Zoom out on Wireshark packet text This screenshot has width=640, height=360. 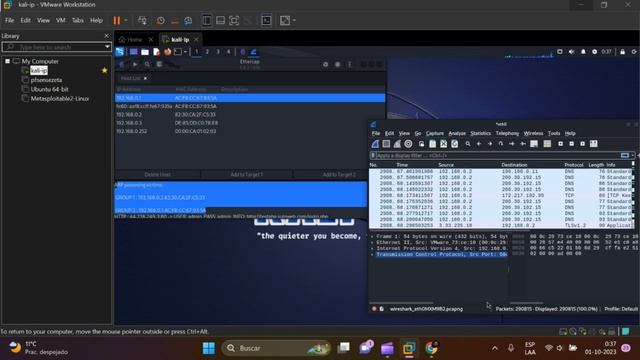(x=571, y=144)
